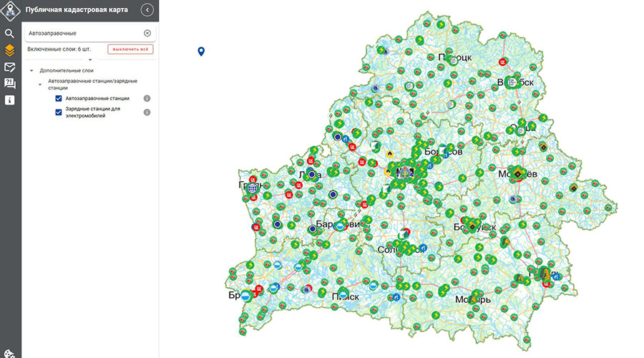The height and width of the screenshot is (358, 644).
Task: Open the feedback question icon in sidebar
Action: pos(9,84)
